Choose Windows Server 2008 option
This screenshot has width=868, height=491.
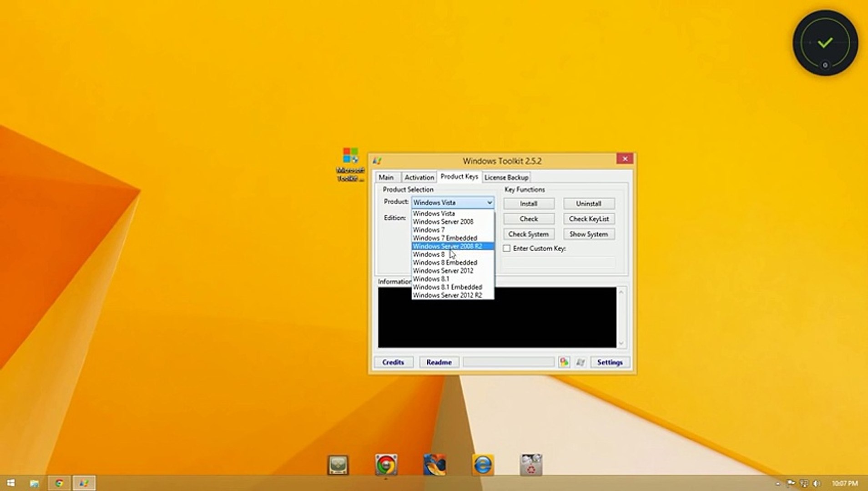tap(453, 221)
